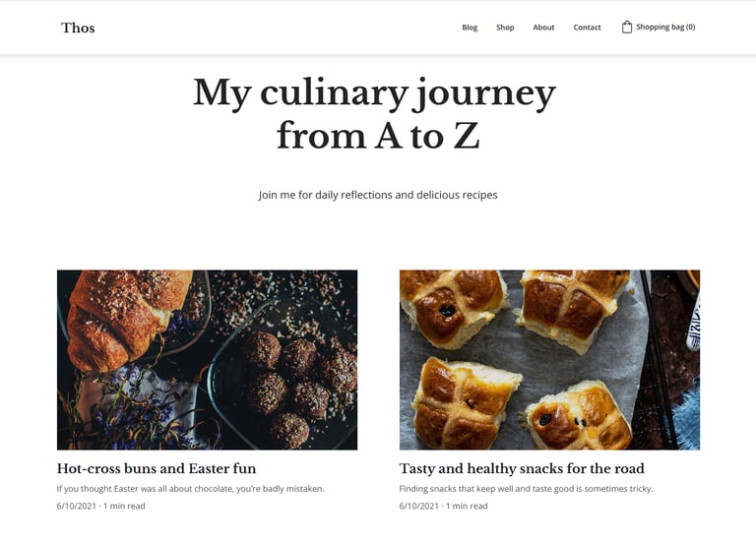
Task: Open the hot cross buns tray image
Action: tap(549, 360)
